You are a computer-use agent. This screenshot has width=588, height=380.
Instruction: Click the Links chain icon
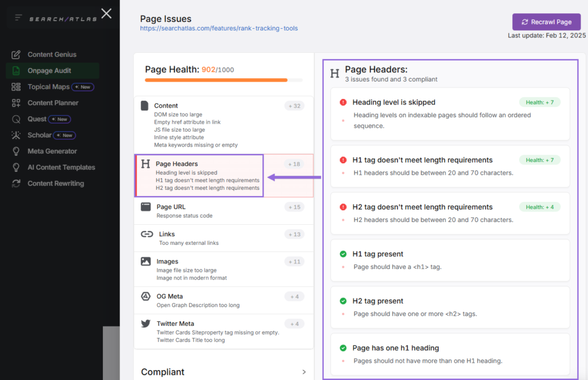pos(146,235)
